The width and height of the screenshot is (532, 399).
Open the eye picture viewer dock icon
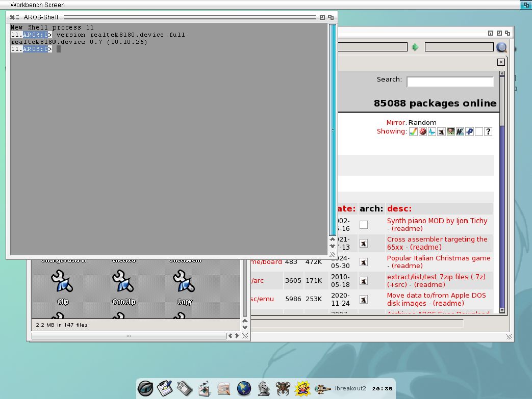click(x=204, y=389)
